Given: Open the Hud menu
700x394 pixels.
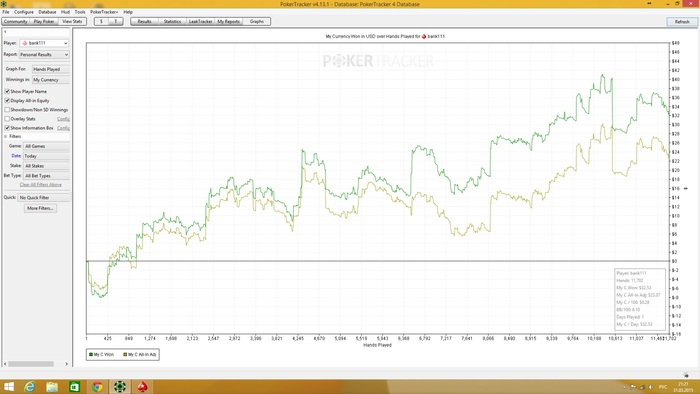Looking at the screenshot, I should click(x=65, y=12).
